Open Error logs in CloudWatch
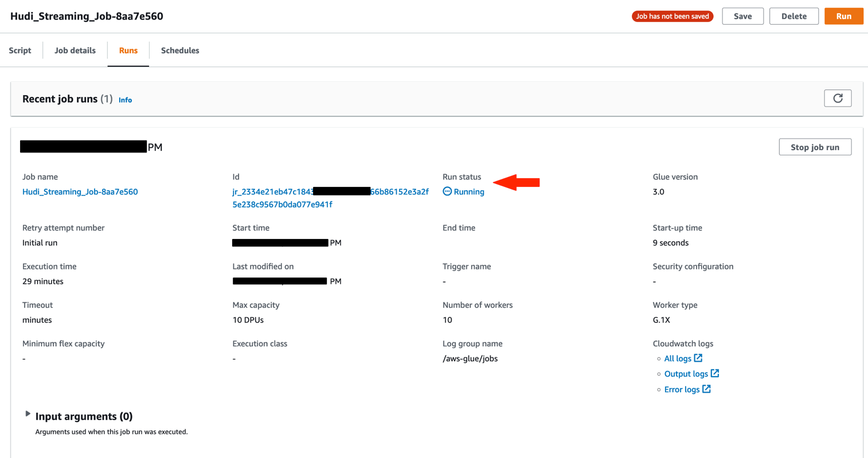The width and height of the screenshot is (868, 458). pyautogui.click(x=682, y=390)
